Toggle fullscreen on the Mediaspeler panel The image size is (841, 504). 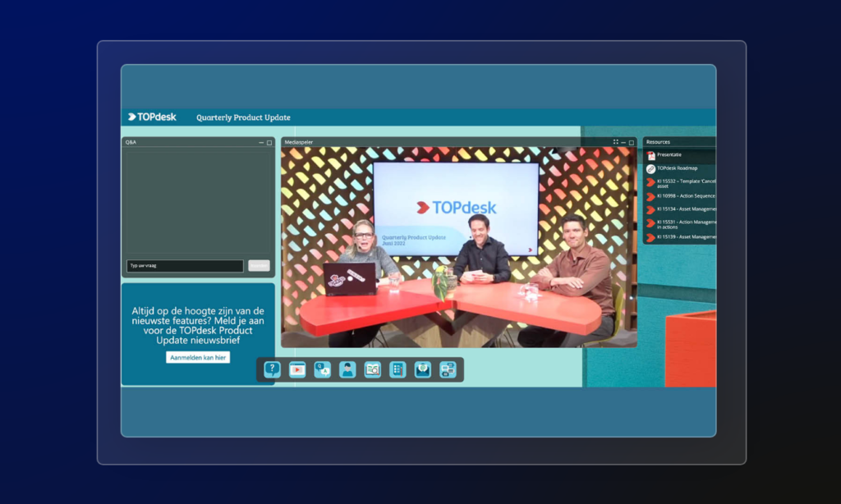pyautogui.click(x=616, y=142)
